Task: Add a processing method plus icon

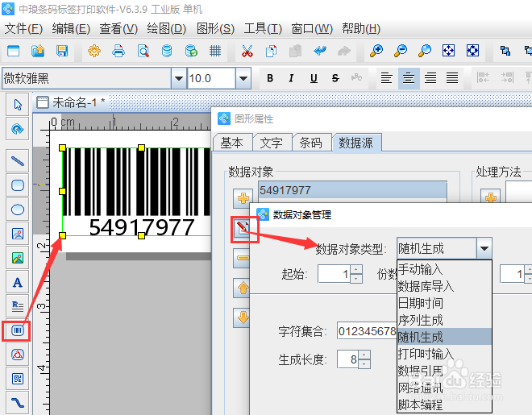Action: click(x=491, y=197)
